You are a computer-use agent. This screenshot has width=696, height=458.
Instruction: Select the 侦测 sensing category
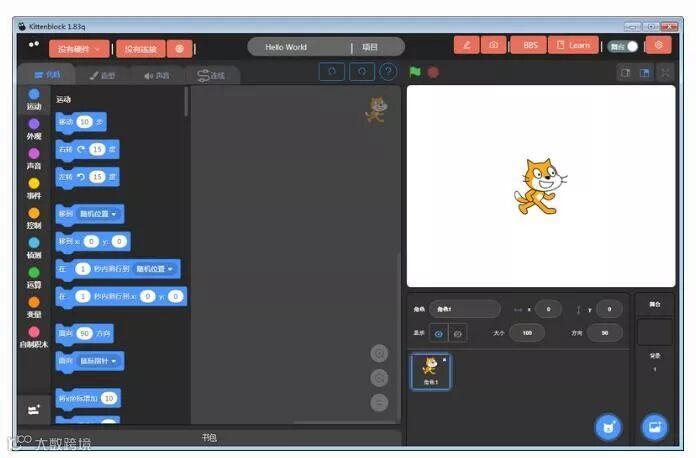coord(34,248)
